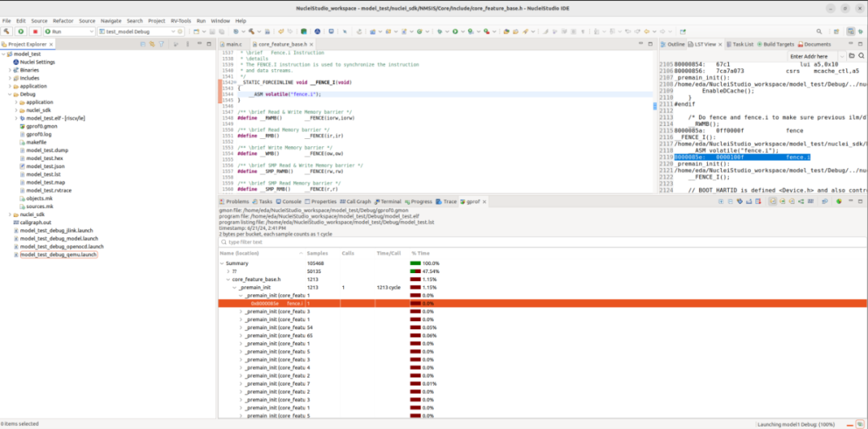Click the open file folder icon in LST View
The height and width of the screenshot is (429, 868).
tap(851, 56)
